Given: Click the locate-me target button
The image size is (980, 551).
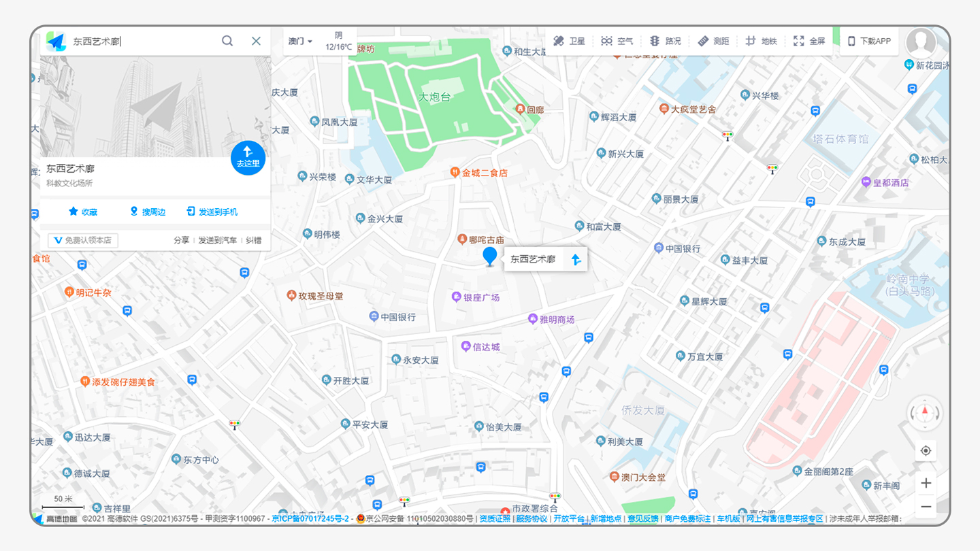Looking at the screenshot, I should pos(926,450).
